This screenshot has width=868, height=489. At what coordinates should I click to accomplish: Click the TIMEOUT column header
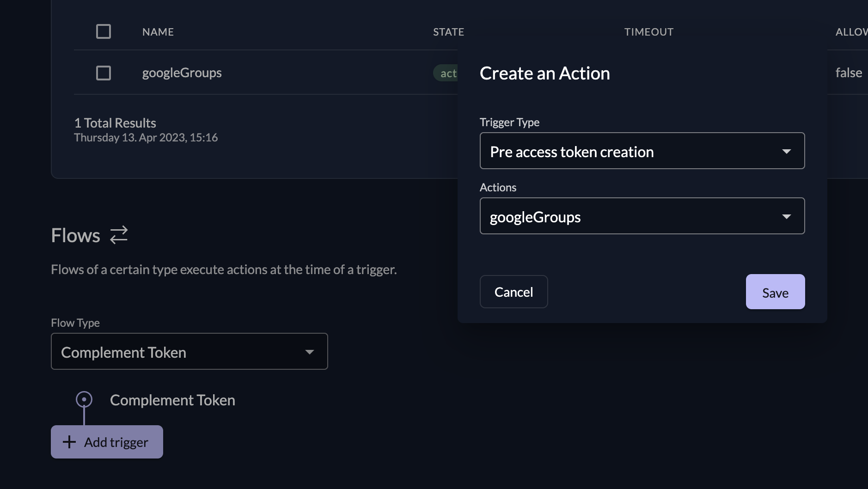coord(648,32)
